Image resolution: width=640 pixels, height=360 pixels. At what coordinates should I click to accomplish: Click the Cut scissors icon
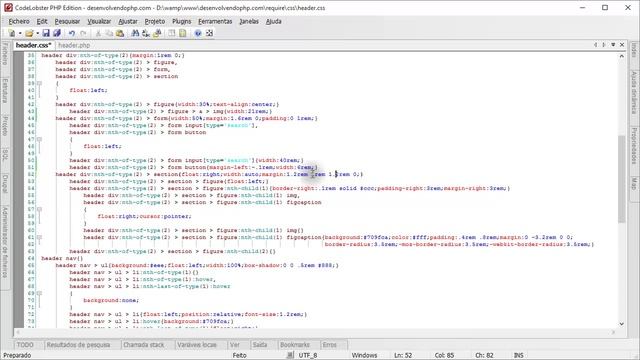(98, 33)
